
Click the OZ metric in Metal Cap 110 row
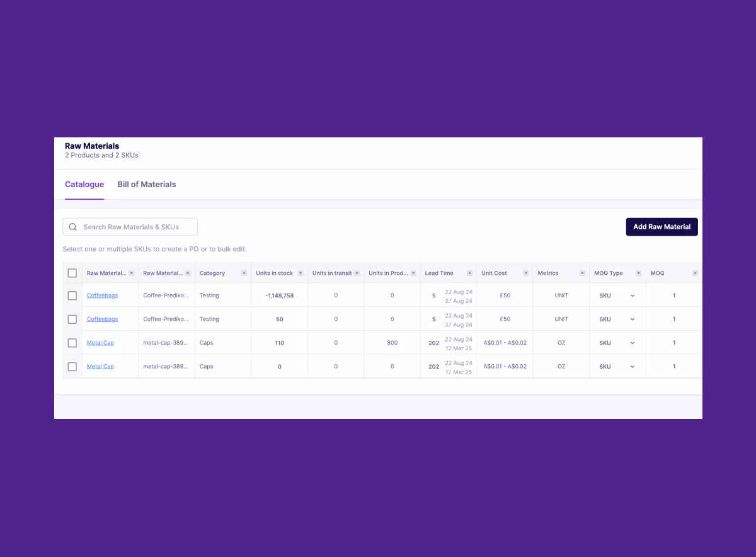click(x=561, y=343)
